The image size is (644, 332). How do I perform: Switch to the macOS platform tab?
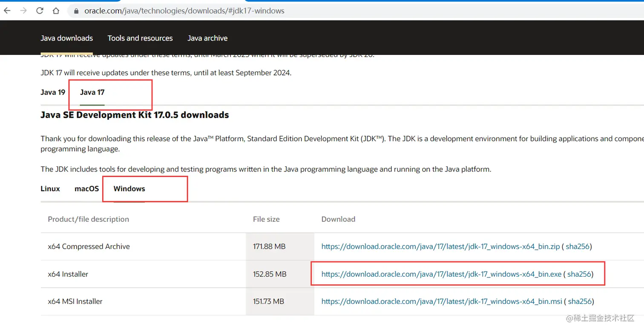86,189
